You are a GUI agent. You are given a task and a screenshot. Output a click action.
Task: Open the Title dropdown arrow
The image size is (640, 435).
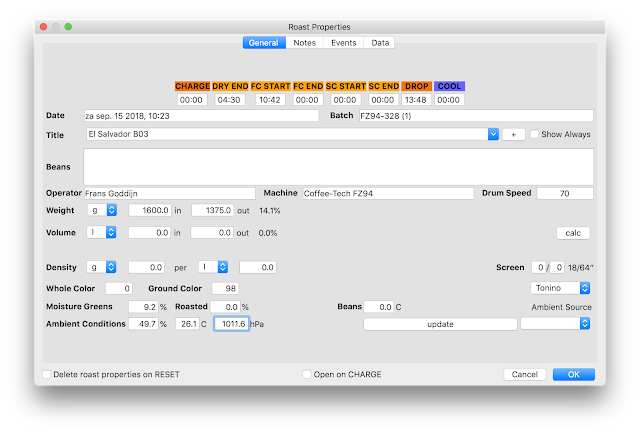coord(493,134)
